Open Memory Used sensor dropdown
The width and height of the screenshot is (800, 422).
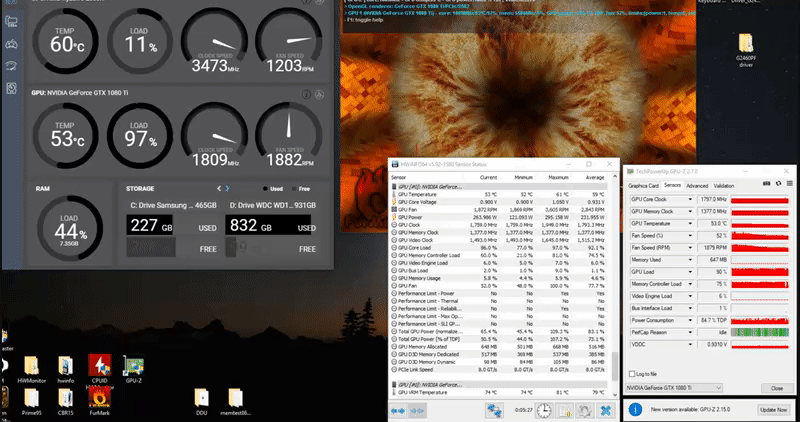690,260
